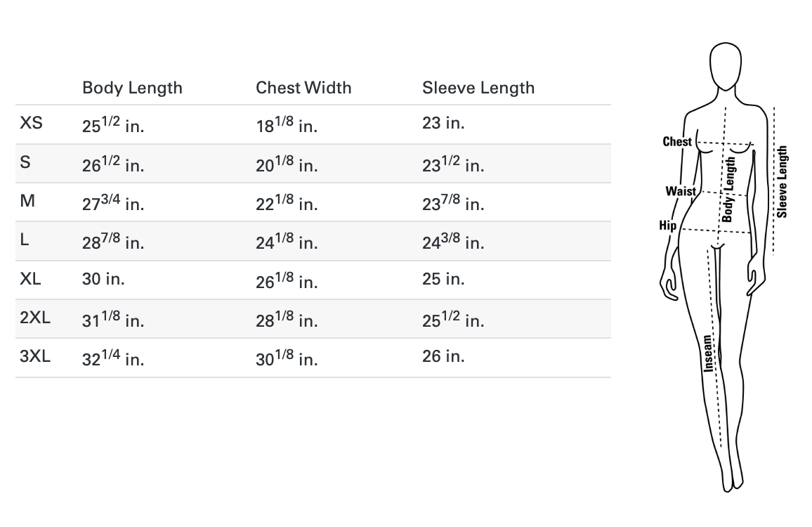
Task: Click the XS body length value 25 1/2 in.
Action: coord(113,126)
